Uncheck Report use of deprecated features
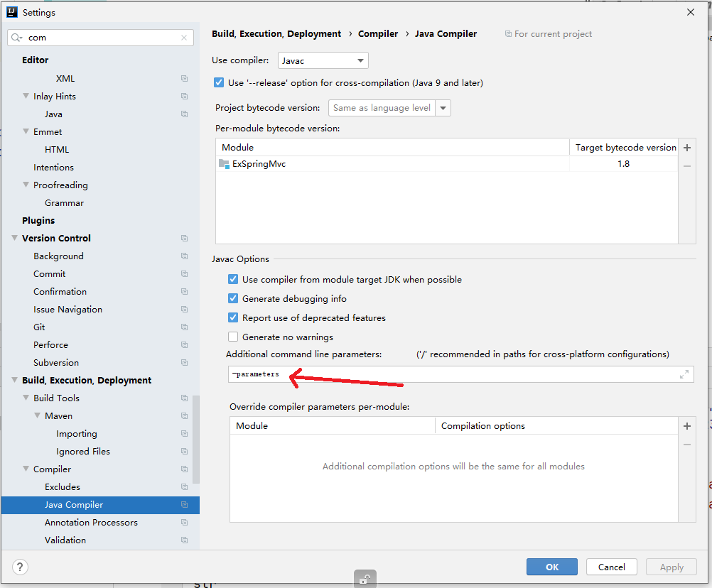This screenshot has height=588, width=712. (233, 317)
